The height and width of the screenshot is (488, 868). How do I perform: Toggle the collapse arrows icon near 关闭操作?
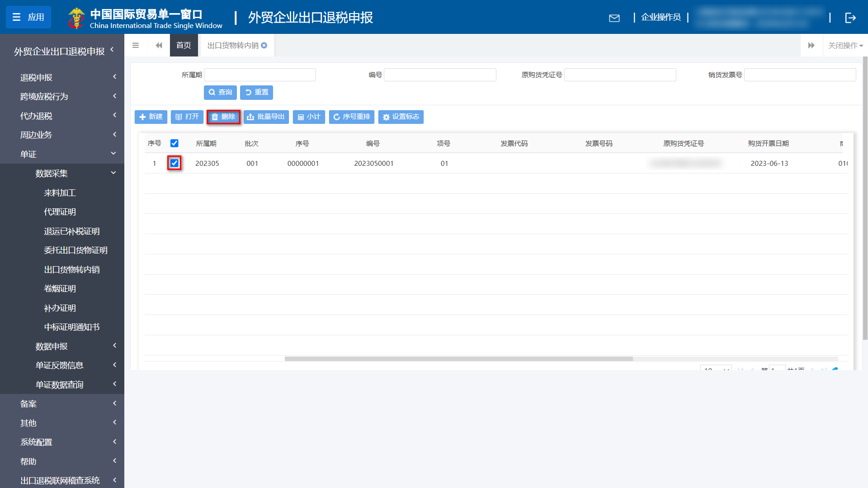(x=812, y=45)
